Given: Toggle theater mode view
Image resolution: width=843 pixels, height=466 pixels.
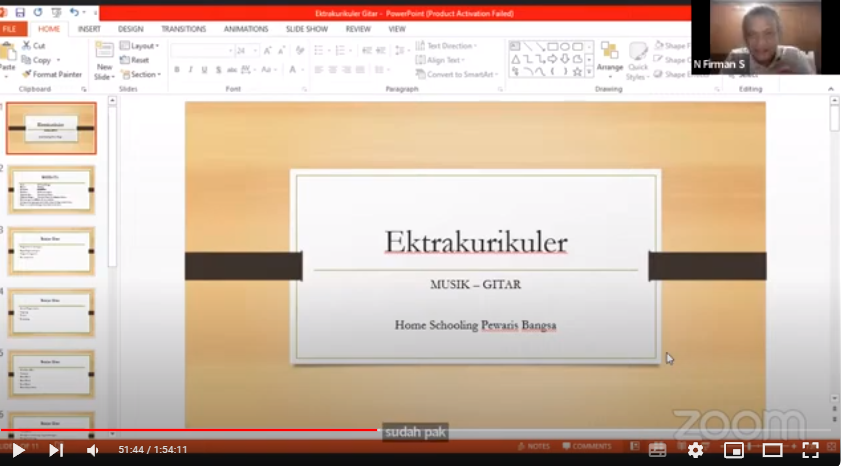Looking at the screenshot, I should pos(772,450).
